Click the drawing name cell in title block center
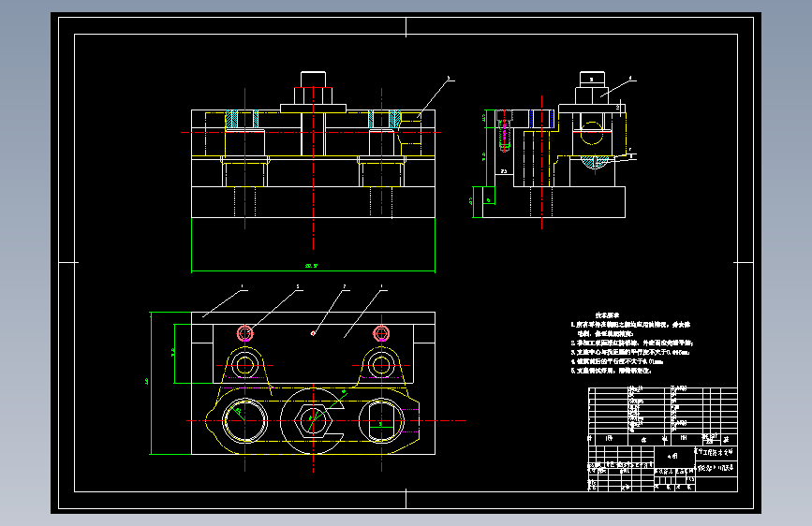The width and height of the screenshot is (812, 526). tap(673, 457)
